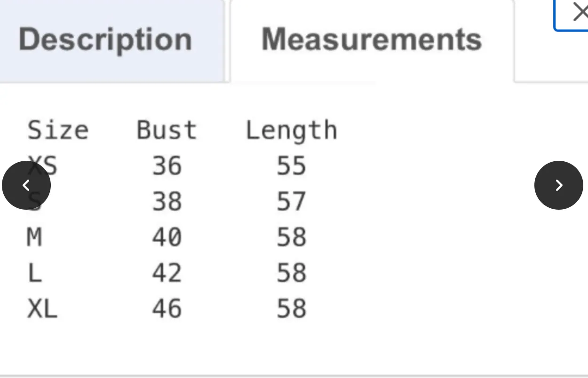Click the length value in the XL row
This screenshot has width=588, height=378.
[292, 309]
